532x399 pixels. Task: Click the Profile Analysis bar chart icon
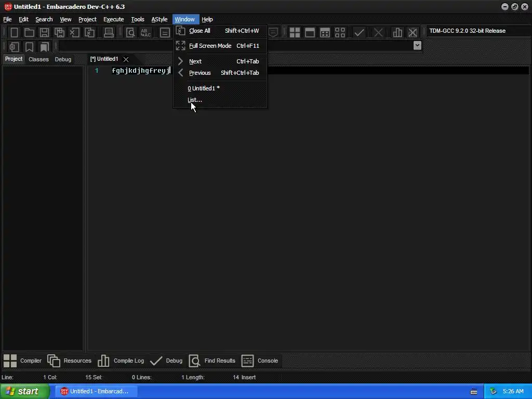click(x=397, y=33)
